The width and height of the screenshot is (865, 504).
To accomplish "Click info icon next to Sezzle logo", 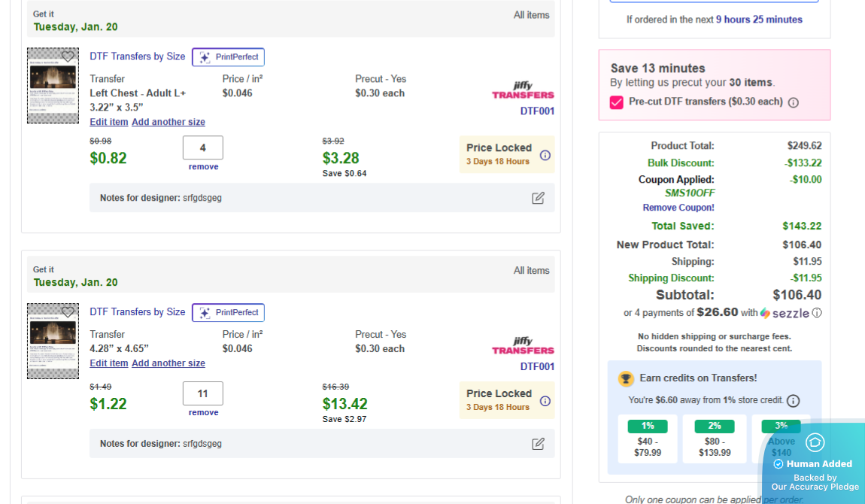I will pyautogui.click(x=817, y=313).
